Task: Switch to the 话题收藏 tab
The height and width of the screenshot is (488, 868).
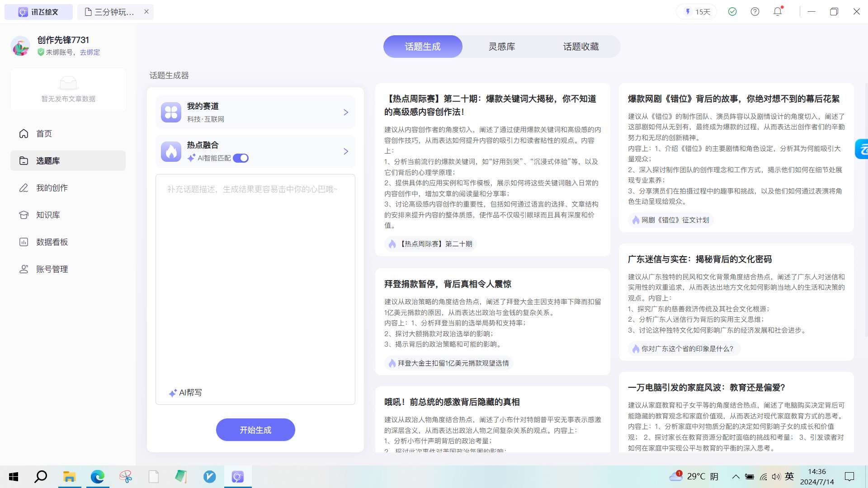Action: coord(580,47)
